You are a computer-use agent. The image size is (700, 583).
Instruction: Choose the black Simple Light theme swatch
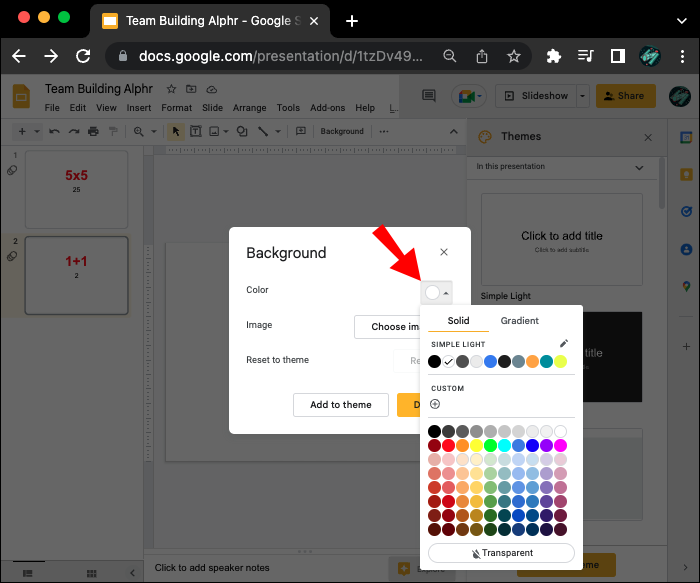434,362
